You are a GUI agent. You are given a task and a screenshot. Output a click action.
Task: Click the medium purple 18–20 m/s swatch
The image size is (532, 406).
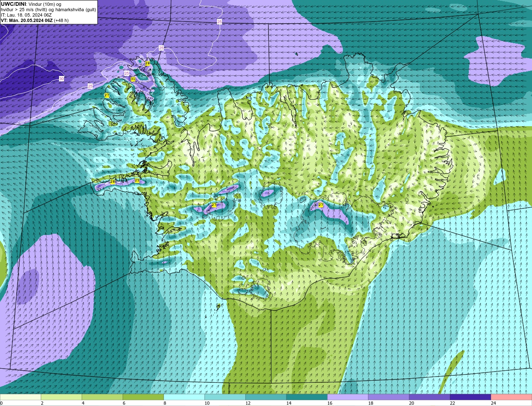click(x=389, y=397)
